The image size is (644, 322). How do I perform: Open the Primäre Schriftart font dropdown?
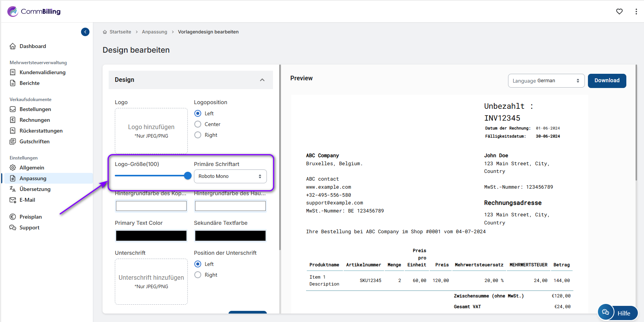(230, 176)
